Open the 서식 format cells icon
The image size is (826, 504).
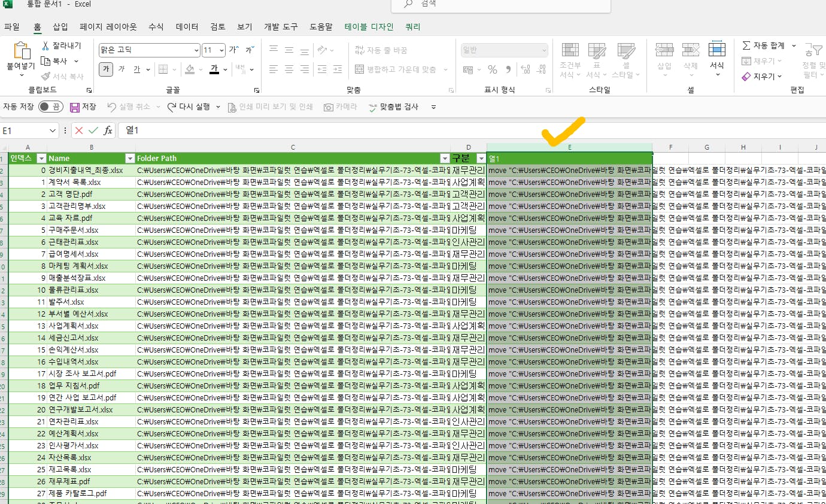pyautogui.click(x=717, y=50)
